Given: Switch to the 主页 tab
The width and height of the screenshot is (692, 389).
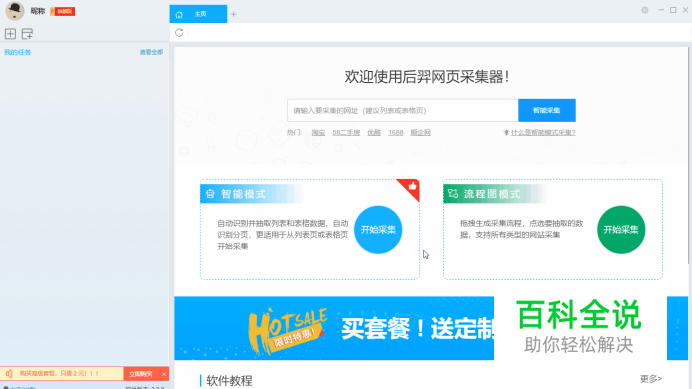Looking at the screenshot, I should point(198,14).
